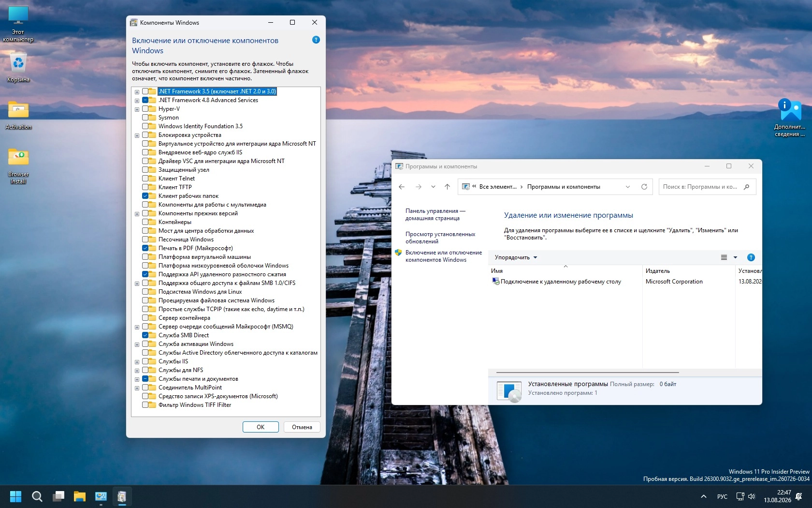Viewport: 812px width, 508px height.
Task: Open taskbar Search
Action: click(x=37, y=496)
